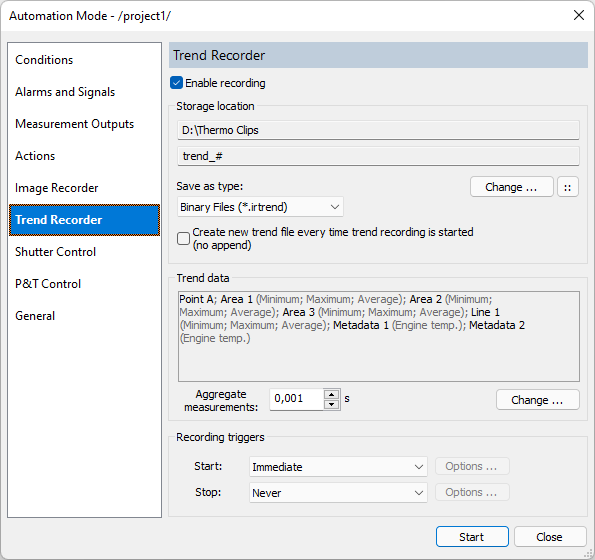Viewport: 595px width, 560px height.
Task: Click the trend_# filename field
Action: click(378, 156)
